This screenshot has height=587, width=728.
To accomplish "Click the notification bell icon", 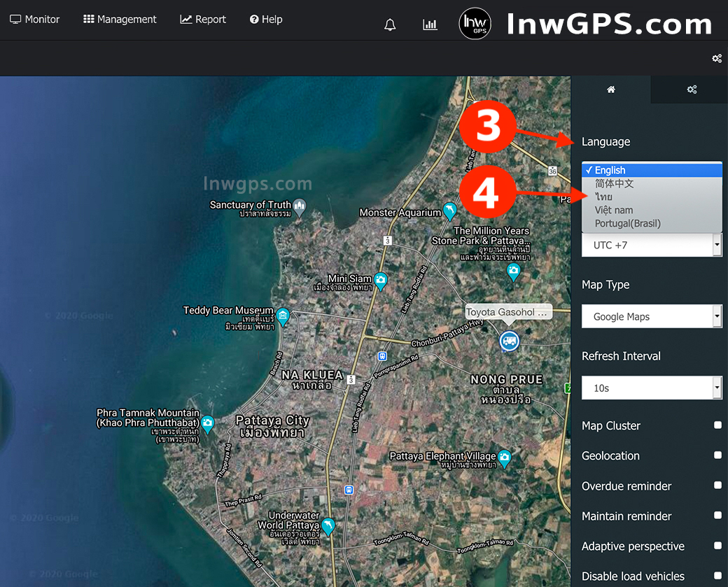I will point(390,24).
